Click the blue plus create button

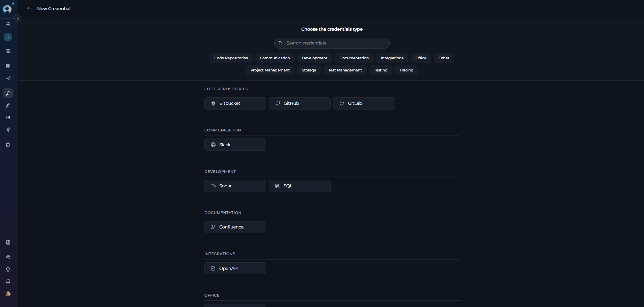8,37
